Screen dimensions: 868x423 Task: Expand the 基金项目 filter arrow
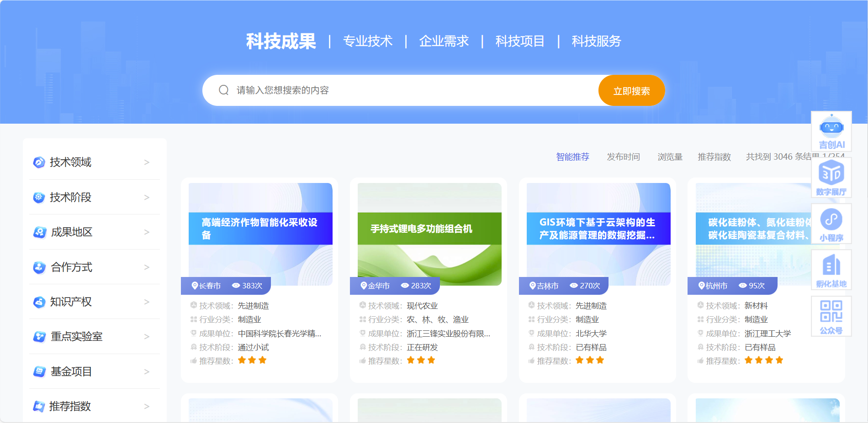[x=147, y=372]
